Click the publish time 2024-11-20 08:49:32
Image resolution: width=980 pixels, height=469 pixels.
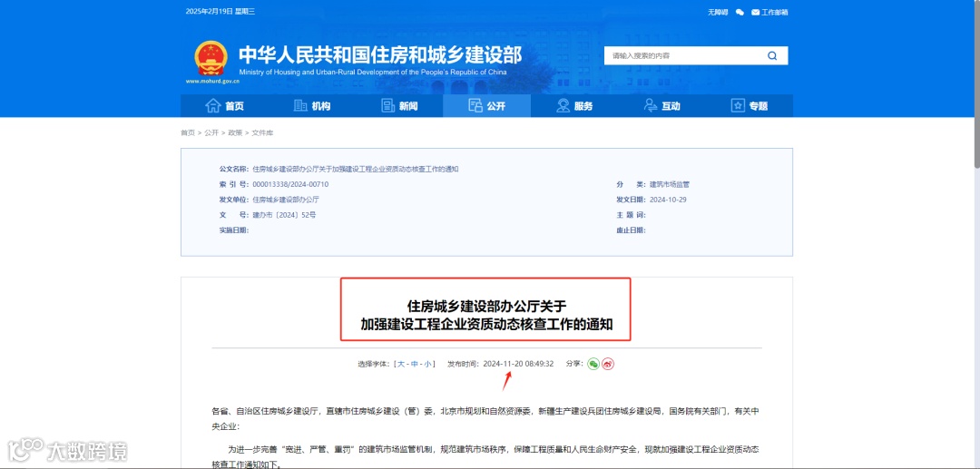pos(519,364)
